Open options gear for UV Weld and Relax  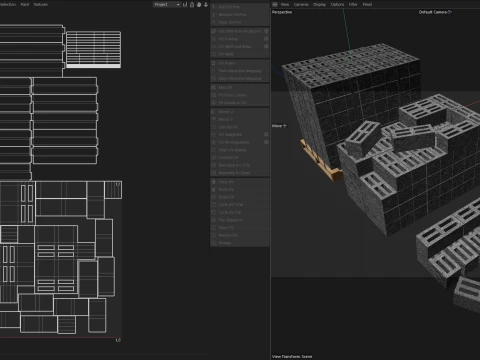tap(266, 46)
